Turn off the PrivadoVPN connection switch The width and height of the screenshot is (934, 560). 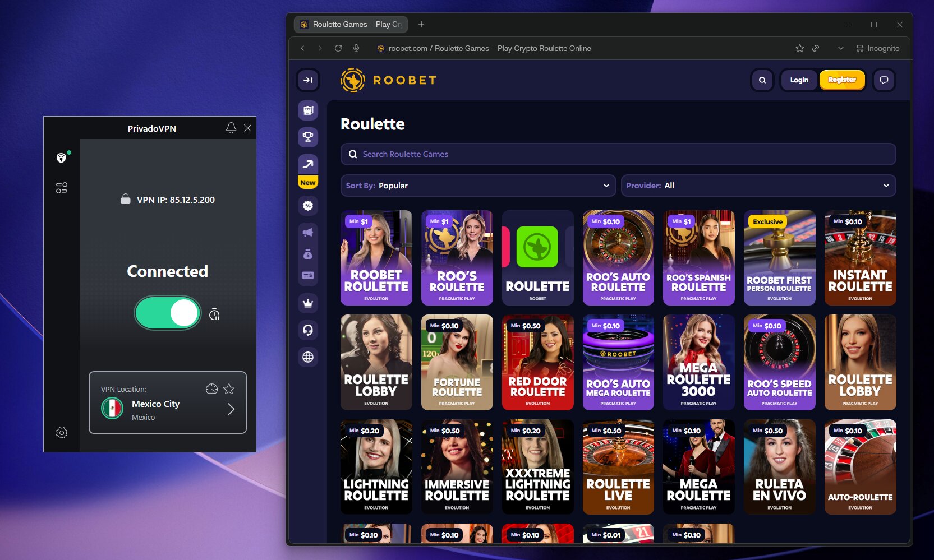pyautogui.click(x=168, y=313)
